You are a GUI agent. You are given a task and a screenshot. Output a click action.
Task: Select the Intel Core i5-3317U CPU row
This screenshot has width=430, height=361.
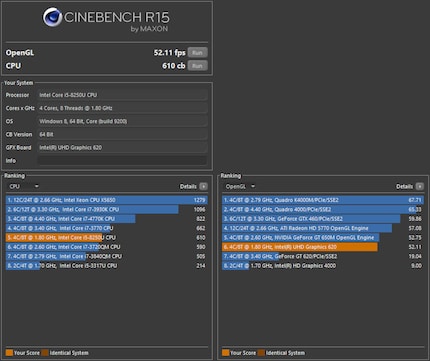pos(107,266)
